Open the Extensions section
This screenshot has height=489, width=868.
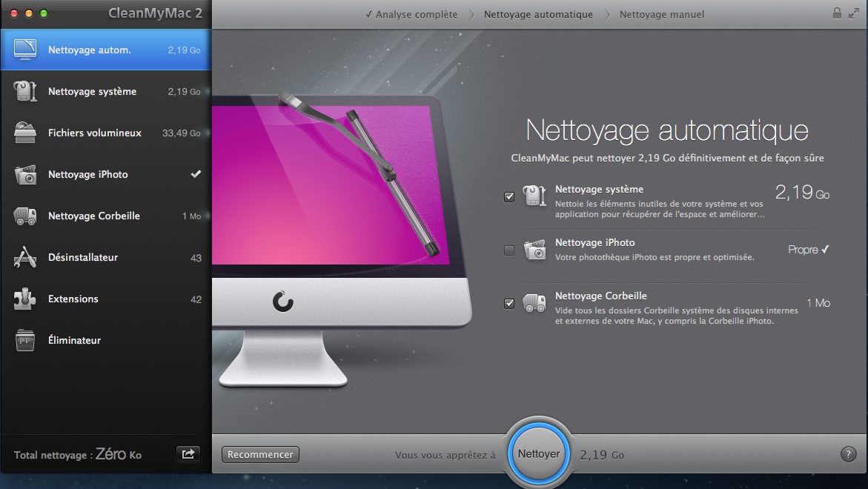click(106, 299)
